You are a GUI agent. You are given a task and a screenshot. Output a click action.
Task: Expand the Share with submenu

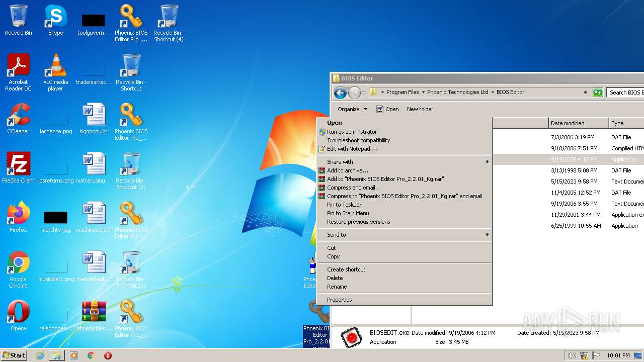[x=405, y=162]
